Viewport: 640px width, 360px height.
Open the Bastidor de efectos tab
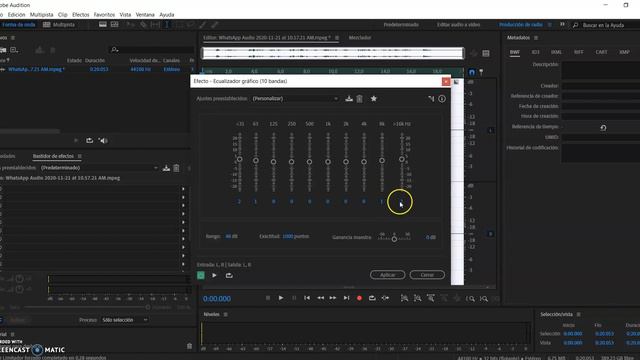pyautogui.click(x=53, y=156)
